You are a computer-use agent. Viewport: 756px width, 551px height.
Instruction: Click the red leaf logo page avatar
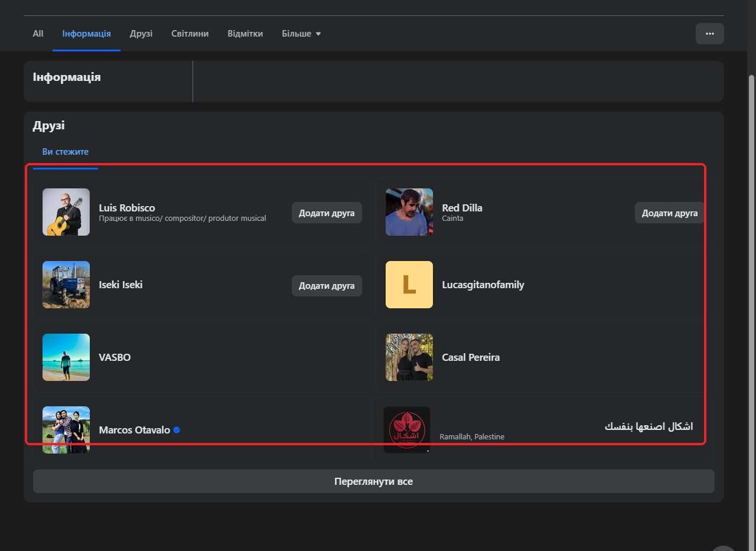[x=407, y=430]
